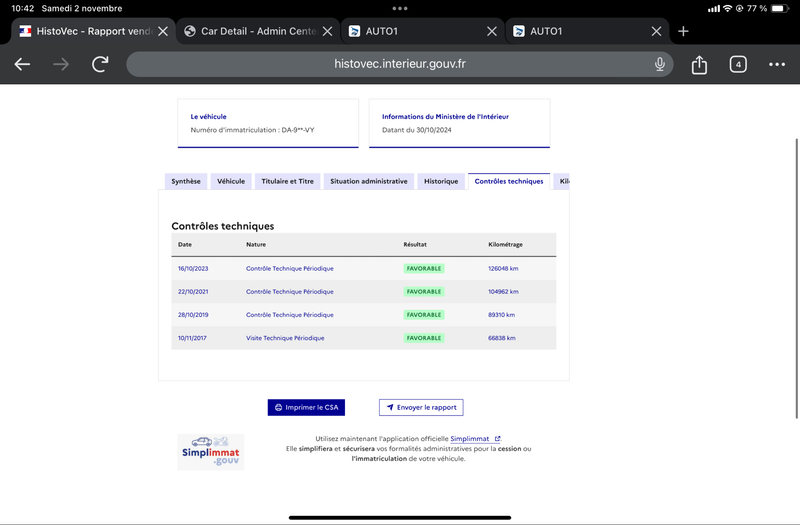Image resolution: width=800 pixels, height=525 pixels.
Task: Click the Résultat column header
Action: (415, 244)
